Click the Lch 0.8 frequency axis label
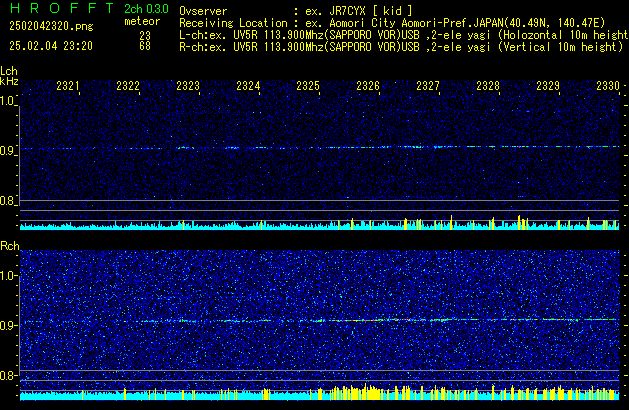The height and width of the screenshot is (410, 629). coord(7,201)
